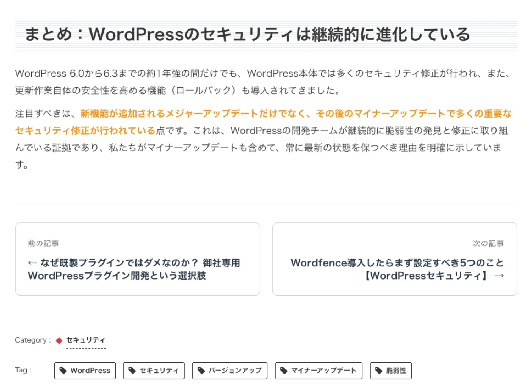Click the tag icon beside バージョンアップ
Image resolution: width=532 pixels, height=392 pixels.
201,370
